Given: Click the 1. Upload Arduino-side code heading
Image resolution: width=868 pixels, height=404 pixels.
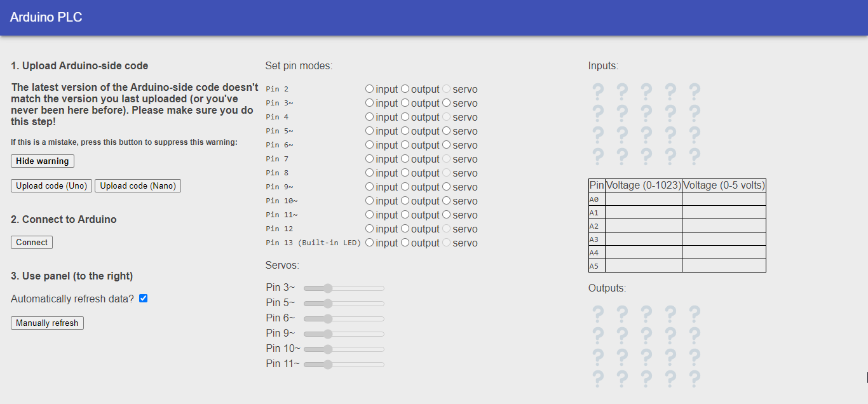Looking at the screenshot, I should 79,65.
